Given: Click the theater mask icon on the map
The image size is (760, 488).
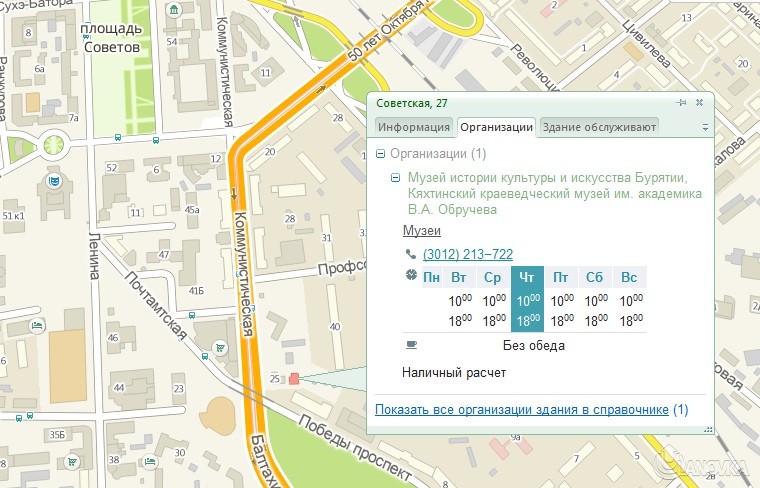Looking at the screenshot, I should (52, 181).
